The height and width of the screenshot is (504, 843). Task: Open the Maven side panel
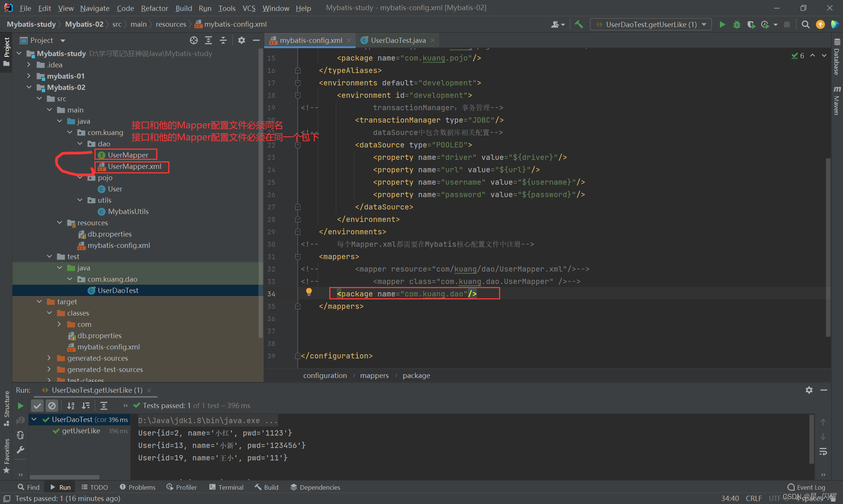(837, 100)
